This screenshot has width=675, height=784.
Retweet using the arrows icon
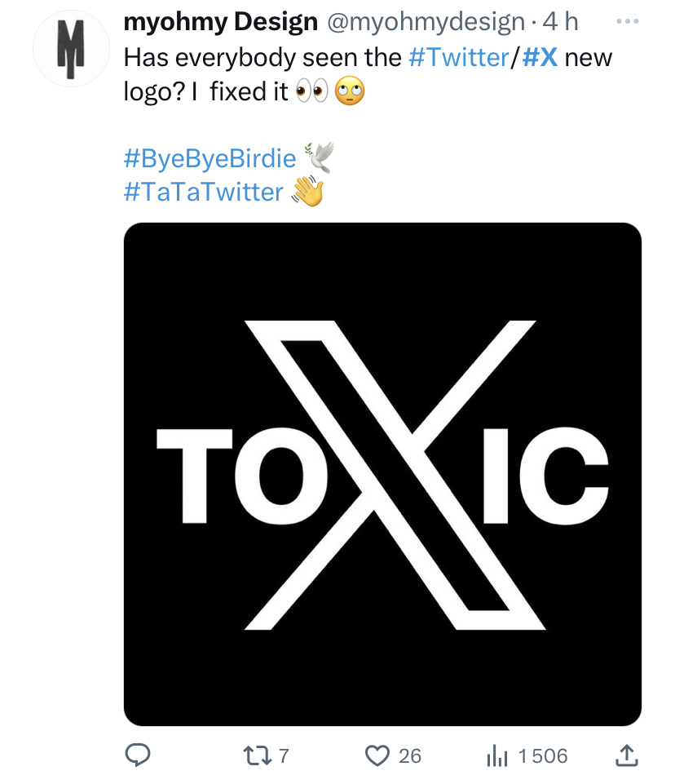coord(258,755)
